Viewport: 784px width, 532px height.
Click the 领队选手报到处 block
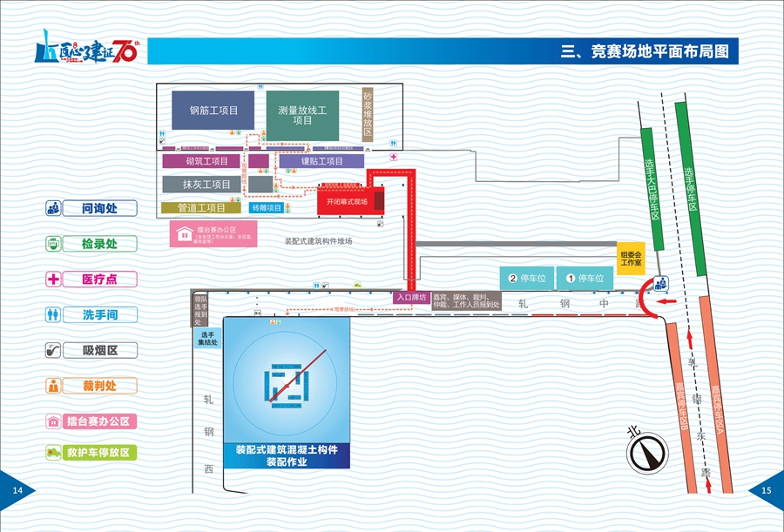pos(200,310)
